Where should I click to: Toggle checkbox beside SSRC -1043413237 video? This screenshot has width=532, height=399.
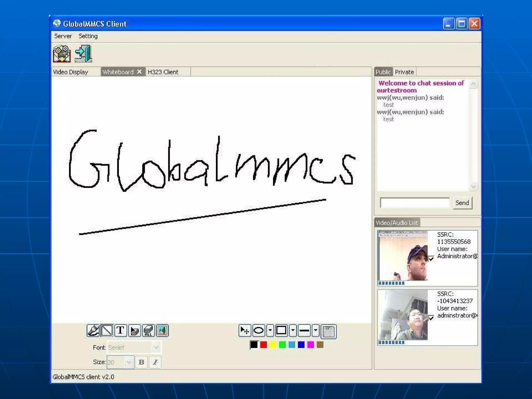[431, 318]
